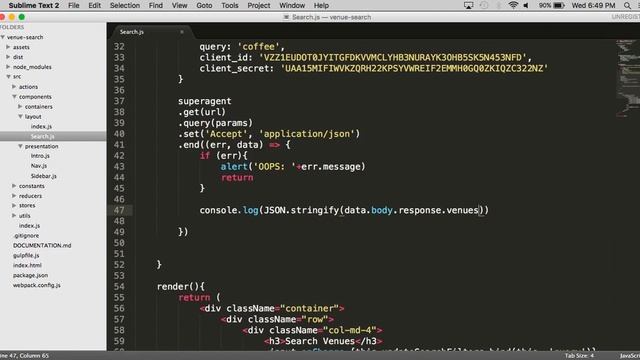Open index.js inside the layout folder
Viewport: 640px width, 360px height.
[41, 127]
